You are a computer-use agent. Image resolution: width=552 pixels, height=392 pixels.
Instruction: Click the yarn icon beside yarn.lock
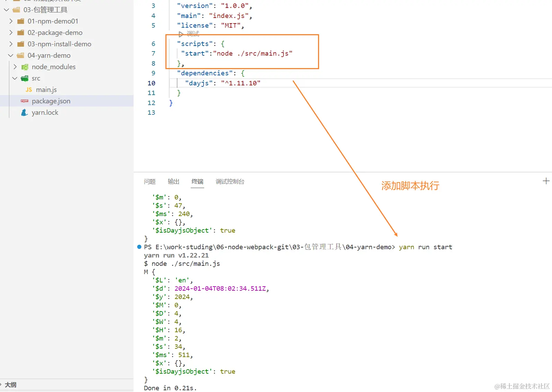pyautogui.click(x=24, y=112)
